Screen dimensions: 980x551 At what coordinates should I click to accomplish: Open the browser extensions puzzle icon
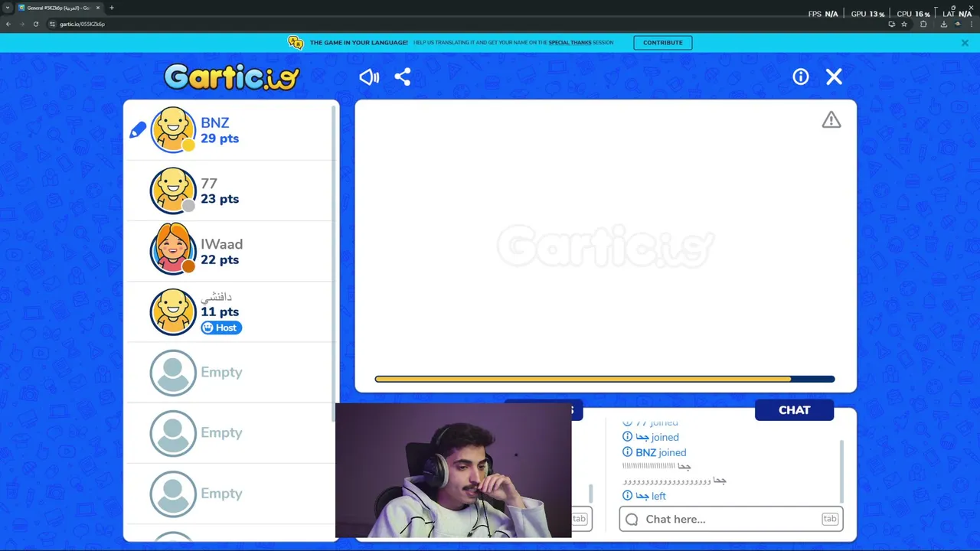[923, 24]
